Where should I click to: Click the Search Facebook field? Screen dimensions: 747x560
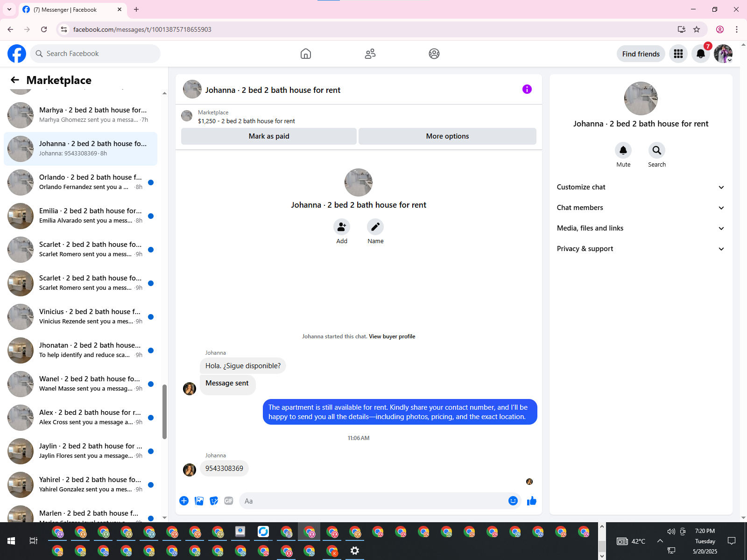tap(95, 54)
